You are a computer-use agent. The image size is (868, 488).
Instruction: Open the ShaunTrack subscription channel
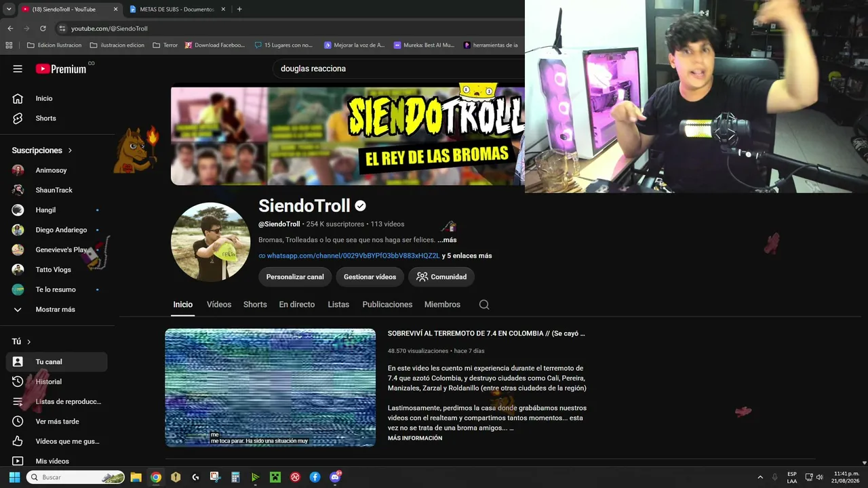tap(57, 190)
